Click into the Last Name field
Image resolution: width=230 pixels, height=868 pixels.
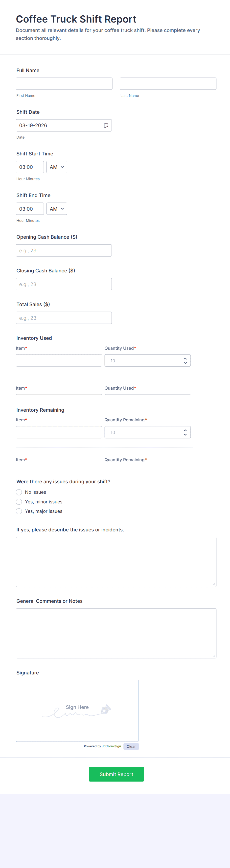click(168, 84)
